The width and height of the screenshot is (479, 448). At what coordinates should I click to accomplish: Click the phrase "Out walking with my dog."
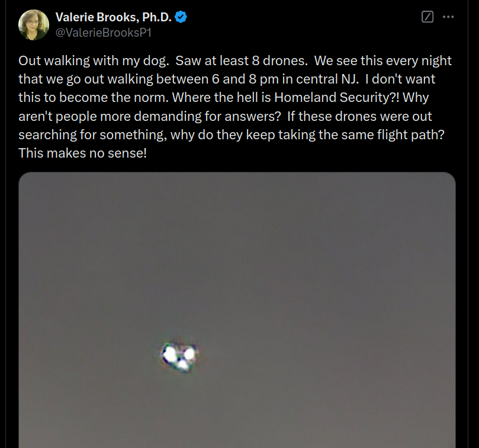coord(94,61)
